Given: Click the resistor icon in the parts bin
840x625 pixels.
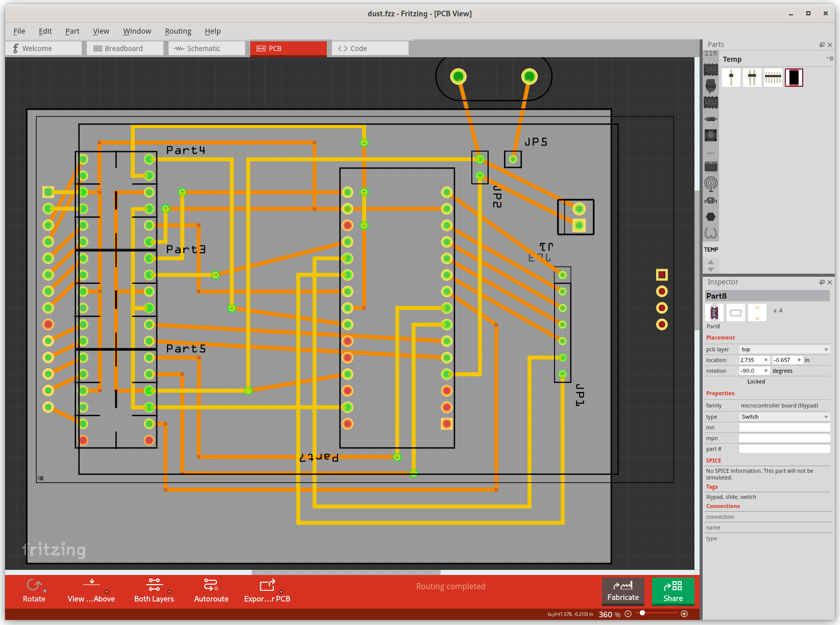Looking at the screenshot, I should click(x=710, y=118).
